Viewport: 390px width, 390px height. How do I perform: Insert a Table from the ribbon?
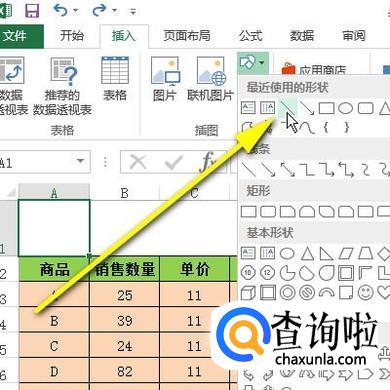pyautogui.click(x=115, y=79)
